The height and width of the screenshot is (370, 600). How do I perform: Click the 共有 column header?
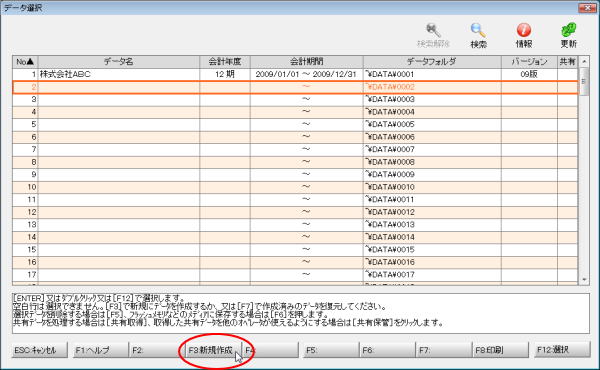(x=567, y=62)
